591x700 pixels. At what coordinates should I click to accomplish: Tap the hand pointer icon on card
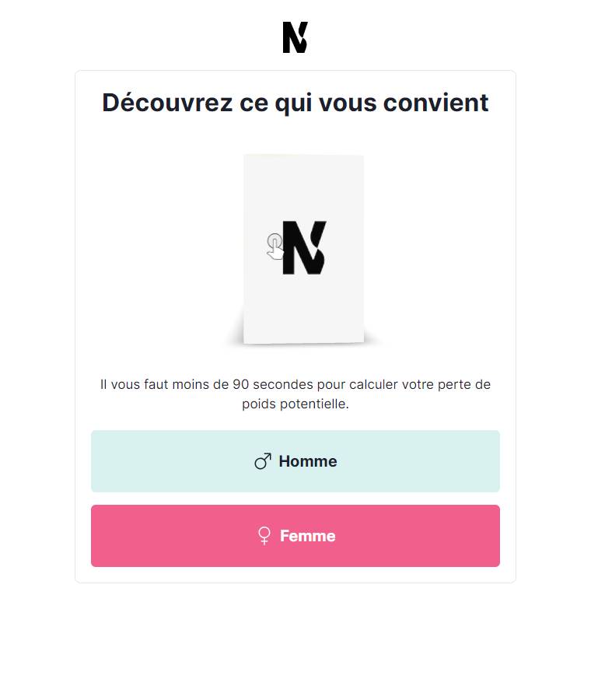(275, 247)
